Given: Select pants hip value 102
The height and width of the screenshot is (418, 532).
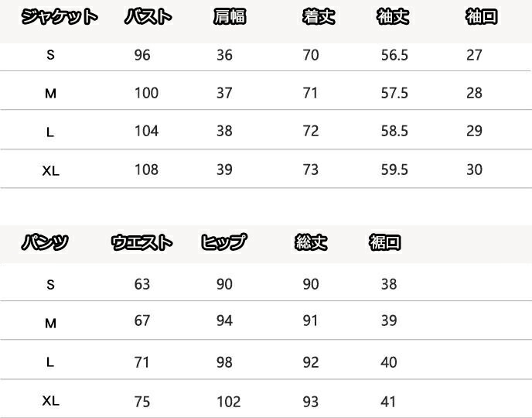Looking at the screenshot, I should coord(228,402).
